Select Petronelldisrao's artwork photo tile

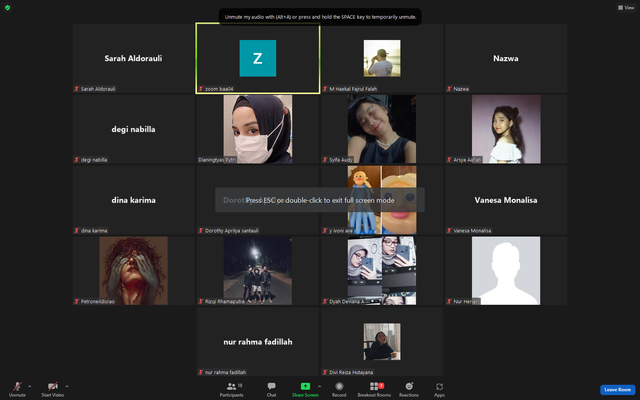click(x=133, y=271)
